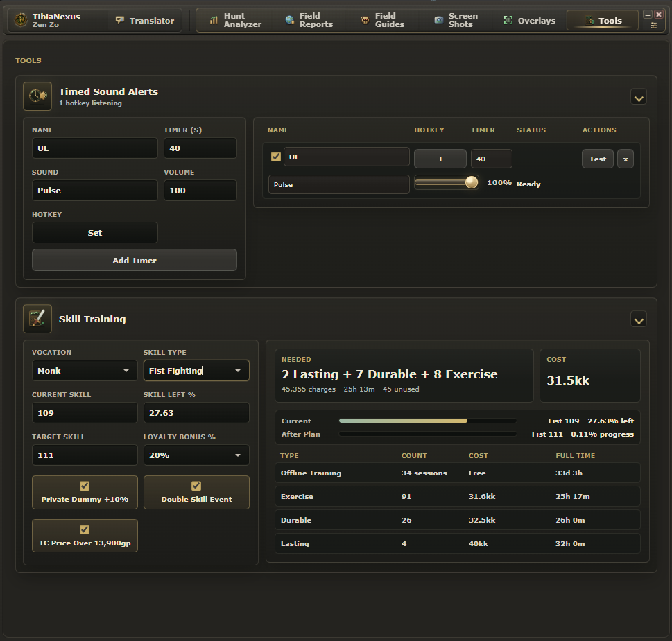Click the '33d 3h' full time cell

(569, 473)
